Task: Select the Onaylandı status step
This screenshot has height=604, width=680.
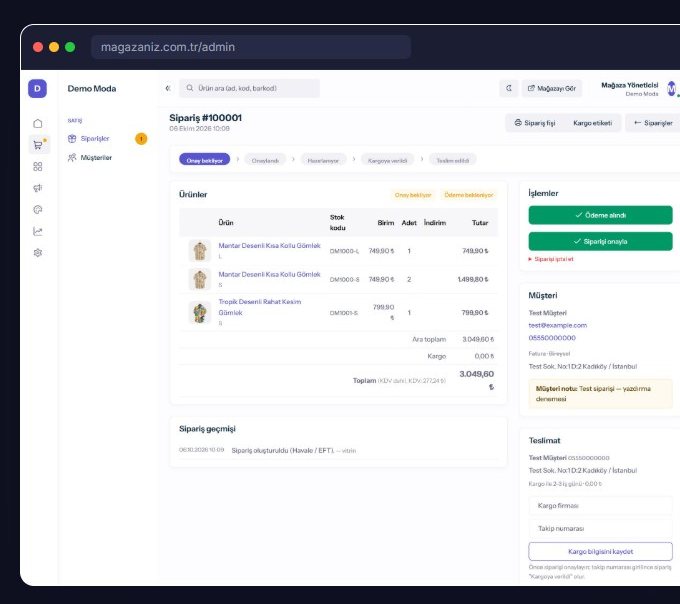Action: tap(265, 160)
